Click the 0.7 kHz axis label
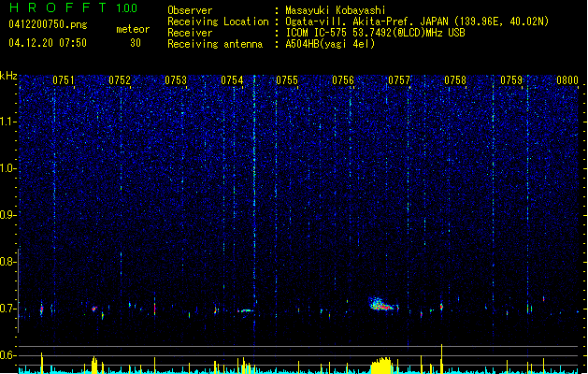The image size is (588, 374). point(8,309)
